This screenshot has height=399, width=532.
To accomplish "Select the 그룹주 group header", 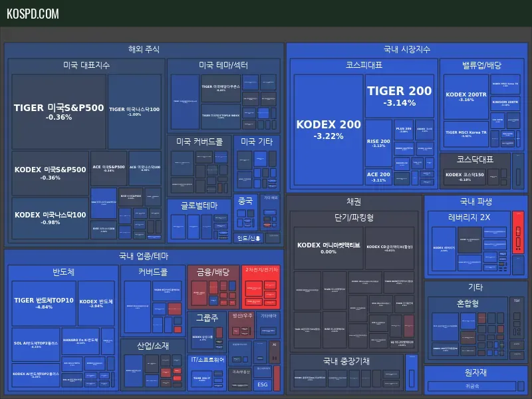I will coord(207,318).
